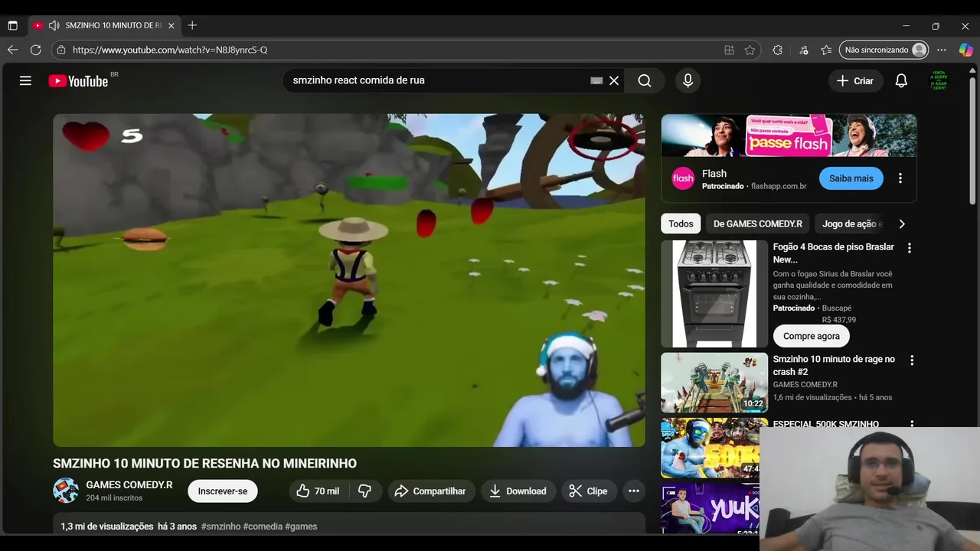Screen dimensions: 980x551
Task: Open the #comedia hashtag
Action: (x=263, y=527)
